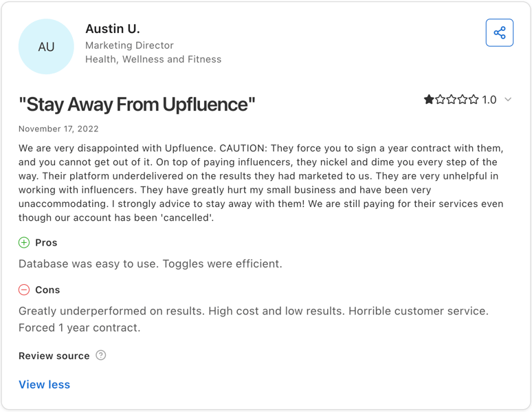Open the Review source help icon
This screenshot has height=412, width=532.
pos(101,356)
